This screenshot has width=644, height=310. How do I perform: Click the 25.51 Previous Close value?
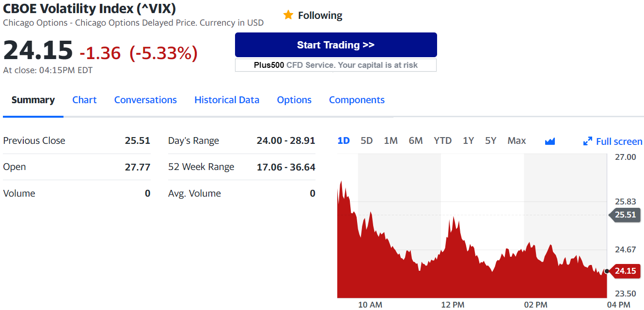(138, 140)
